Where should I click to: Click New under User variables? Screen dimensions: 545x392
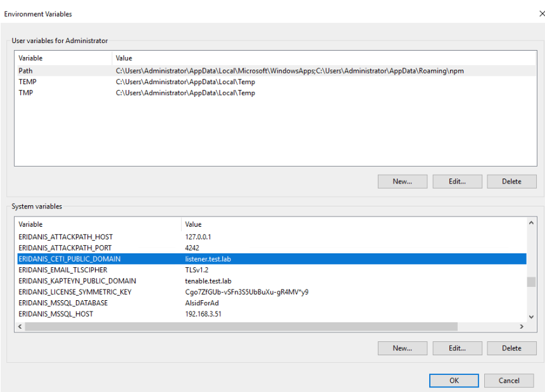point(403,181)
